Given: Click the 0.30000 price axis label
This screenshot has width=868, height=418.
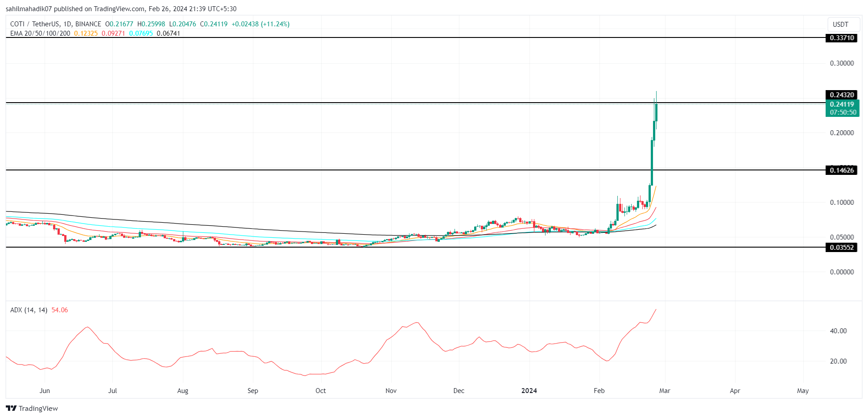Looking at the screenshot, I should [842, 63].
